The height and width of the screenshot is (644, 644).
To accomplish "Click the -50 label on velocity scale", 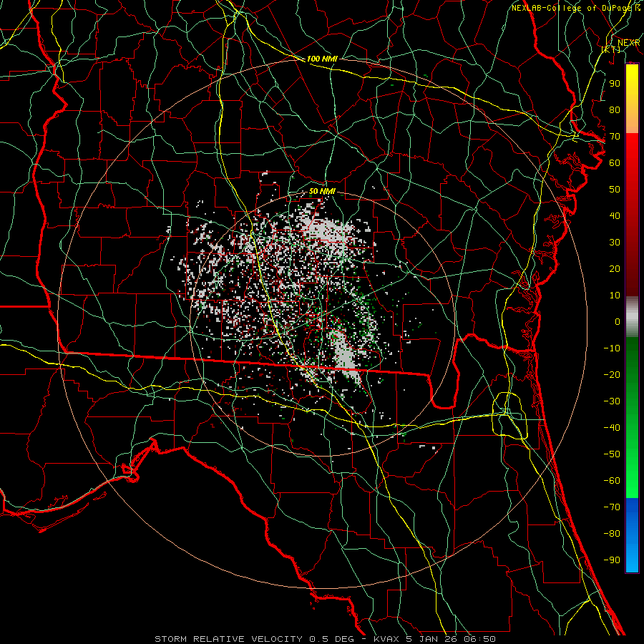I will (612, 454).
